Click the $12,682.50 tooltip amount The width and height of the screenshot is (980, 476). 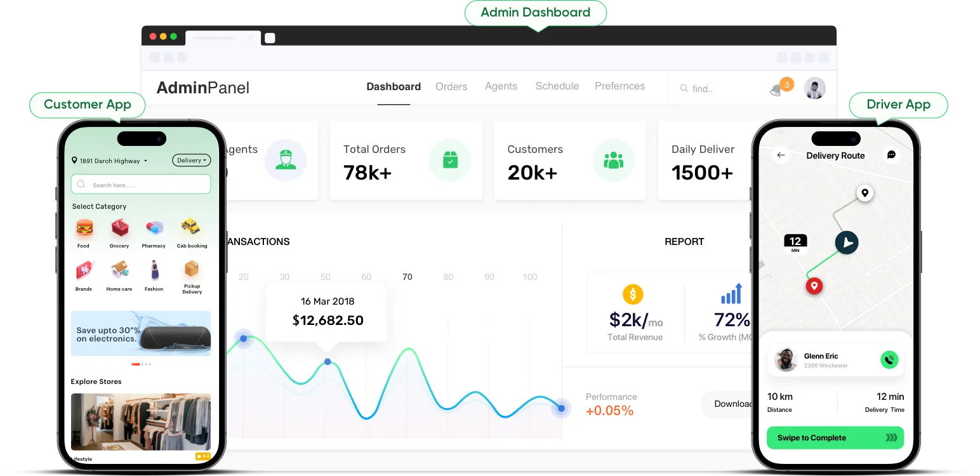coord(328,321)
